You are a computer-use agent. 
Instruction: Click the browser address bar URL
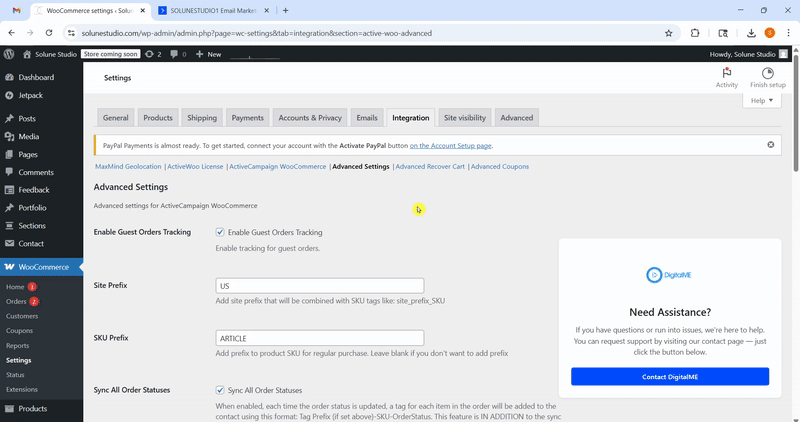pyautogui.click(x=257, y=33)
